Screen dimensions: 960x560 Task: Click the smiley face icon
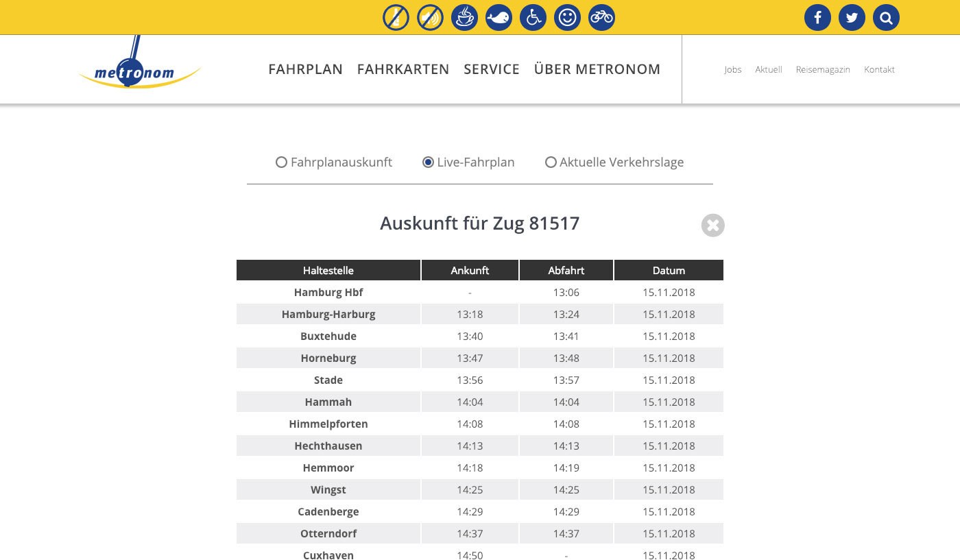[x=567, y=17]
